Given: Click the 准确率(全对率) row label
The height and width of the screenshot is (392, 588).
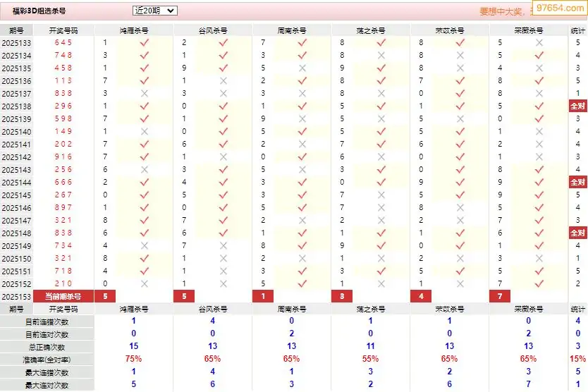Looking at the screenshot, I should point(47,360).
